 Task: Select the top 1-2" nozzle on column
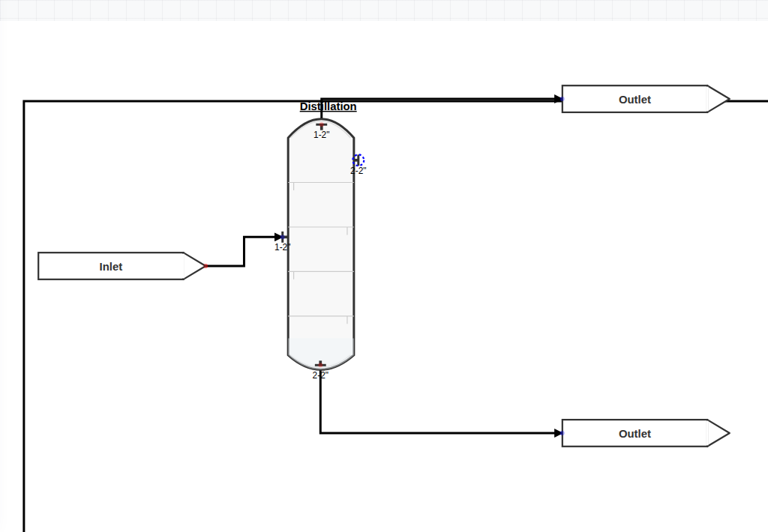pos(321,127)
